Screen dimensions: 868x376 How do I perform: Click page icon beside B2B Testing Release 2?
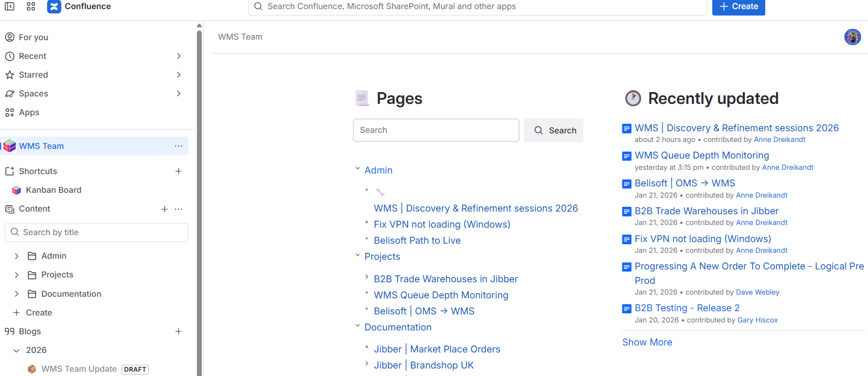pos(627,309)
